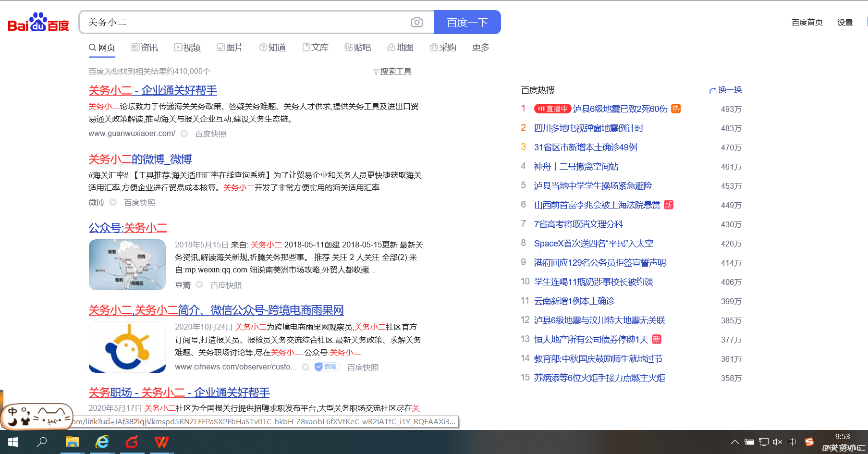Screen dimensions: 868x454
Task: Switch to the 网页 tab
Action: (x=102, y=48)
